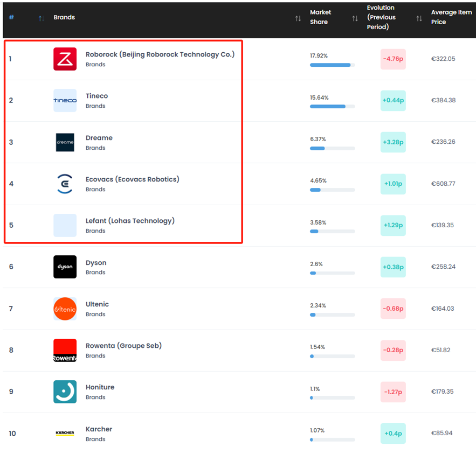Click the Tineco brand logo
The width and height of the screenshot is (476, 454).
click(65, 101)
